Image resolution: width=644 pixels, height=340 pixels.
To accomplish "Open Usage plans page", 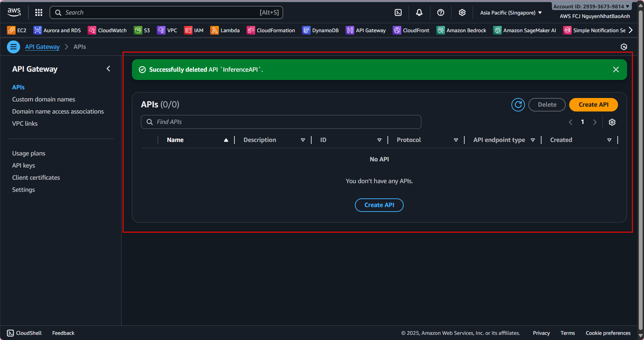I will tap(29, 153).
